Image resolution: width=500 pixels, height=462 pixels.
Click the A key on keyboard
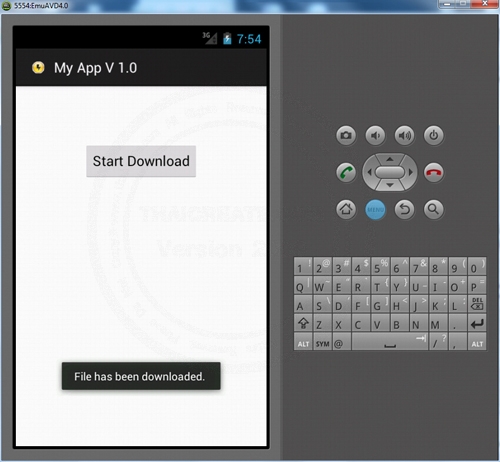[x=303, y=304]
